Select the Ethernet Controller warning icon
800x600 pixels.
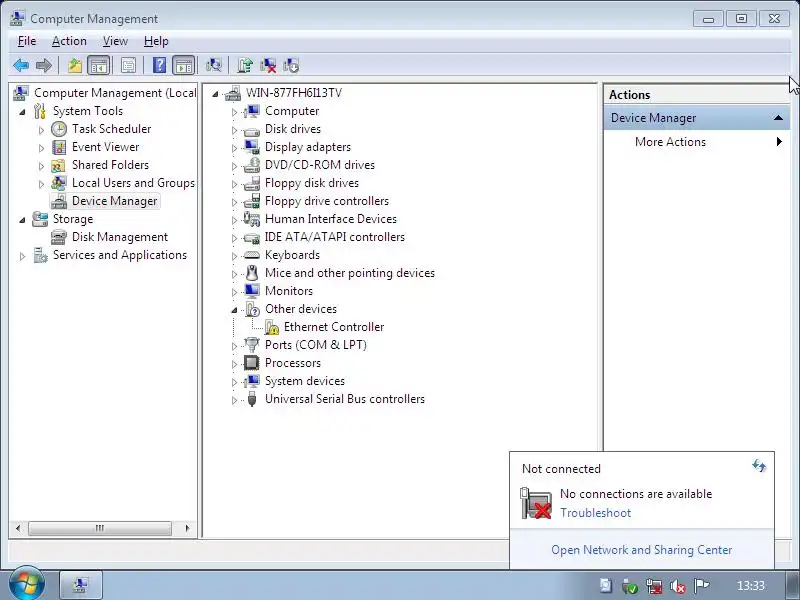coord(272,327)
